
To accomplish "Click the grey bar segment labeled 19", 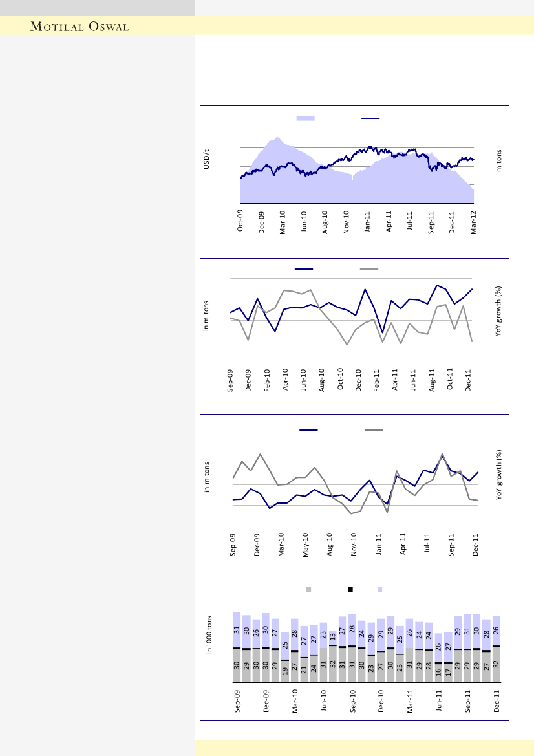I will coord(284,671).
